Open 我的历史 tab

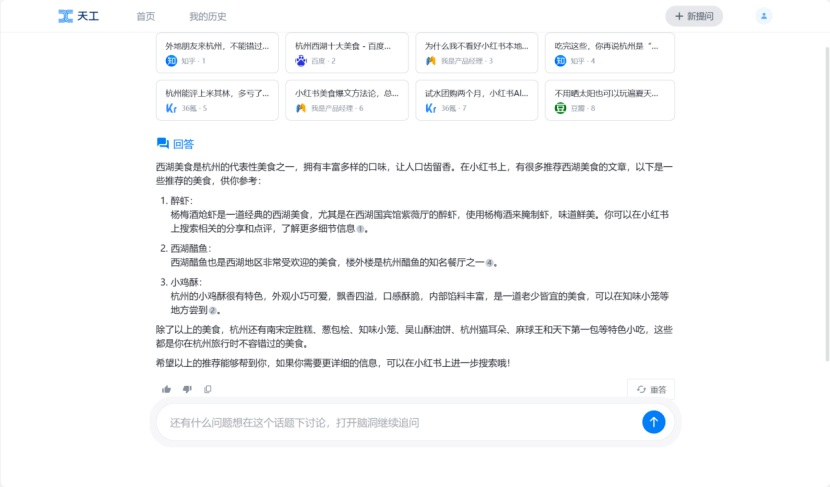tap(208, 16)
